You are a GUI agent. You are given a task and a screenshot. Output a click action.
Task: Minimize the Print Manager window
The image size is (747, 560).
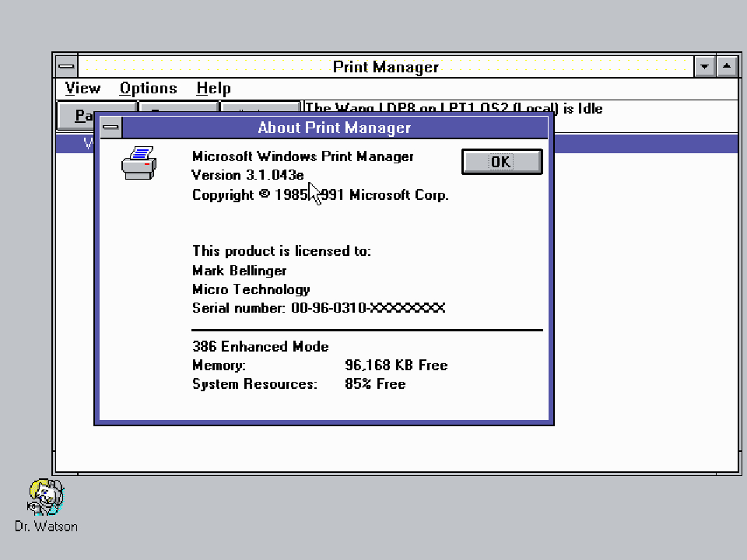[704, 67]
